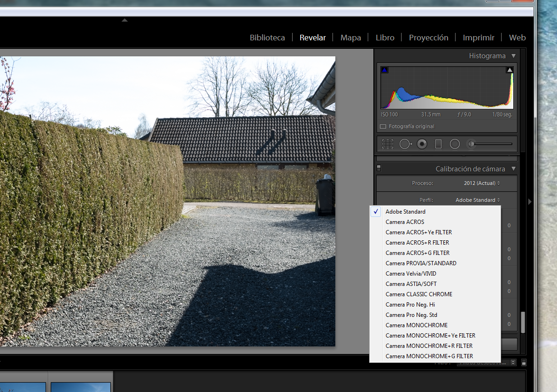This screenshot has height=392, width=557.
Task: Enable the Fotografía original checkbox
Action: pyautogui.click(x=383, y=126)
